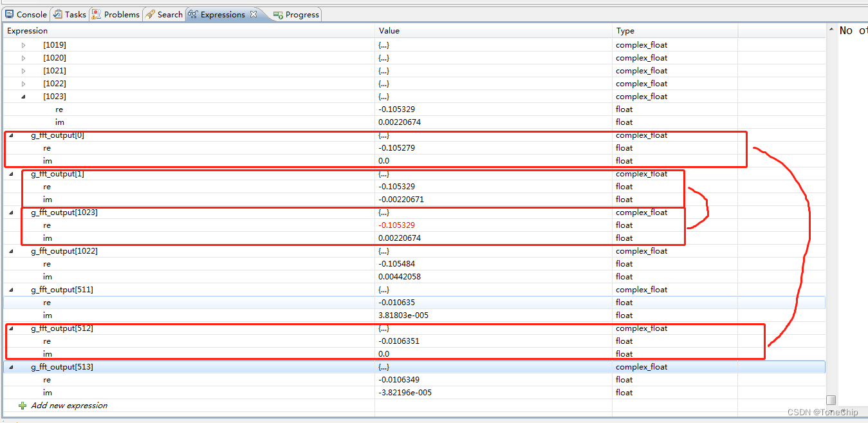Click value -0.010635 of g_fft_output[511]
This screenshot has height=423, width=868.
[396, 303]
